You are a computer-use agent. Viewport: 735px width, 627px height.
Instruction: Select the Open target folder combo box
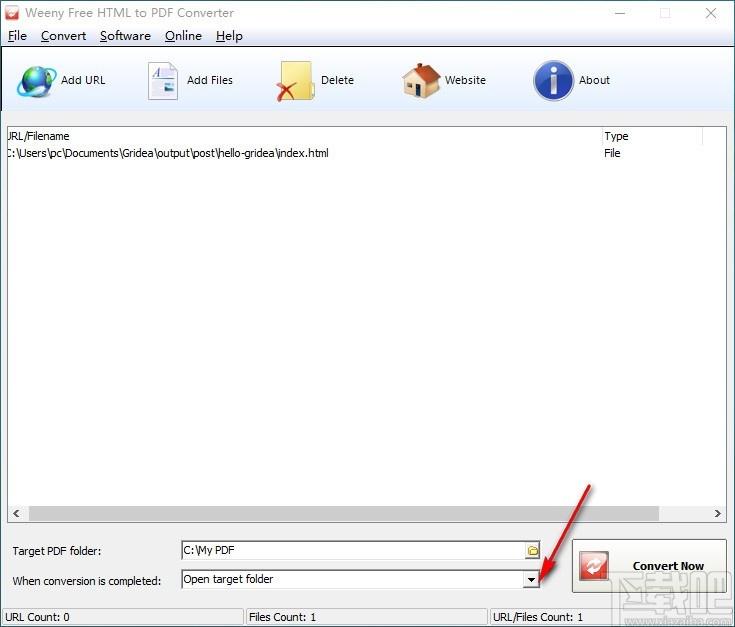pyautogui.click(x=360, y=580)
